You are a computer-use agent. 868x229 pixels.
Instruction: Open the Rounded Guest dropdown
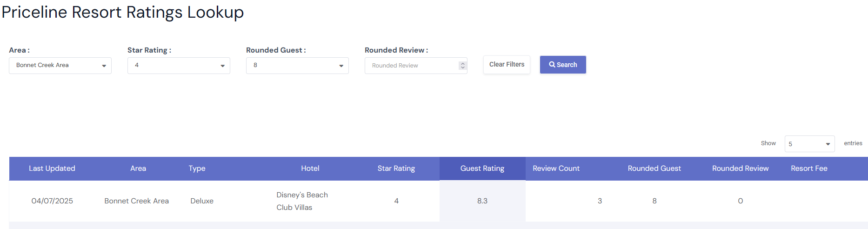pos(297,66)
